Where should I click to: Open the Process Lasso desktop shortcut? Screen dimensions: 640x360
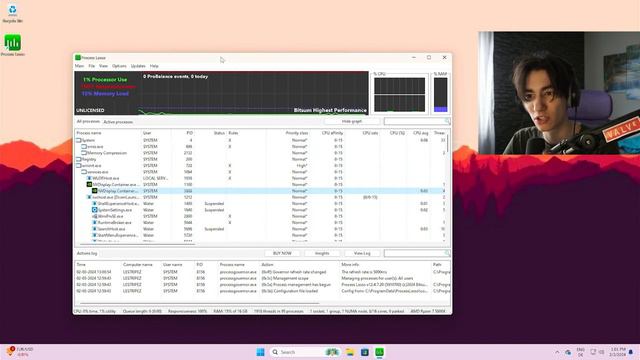click(12, 45)
